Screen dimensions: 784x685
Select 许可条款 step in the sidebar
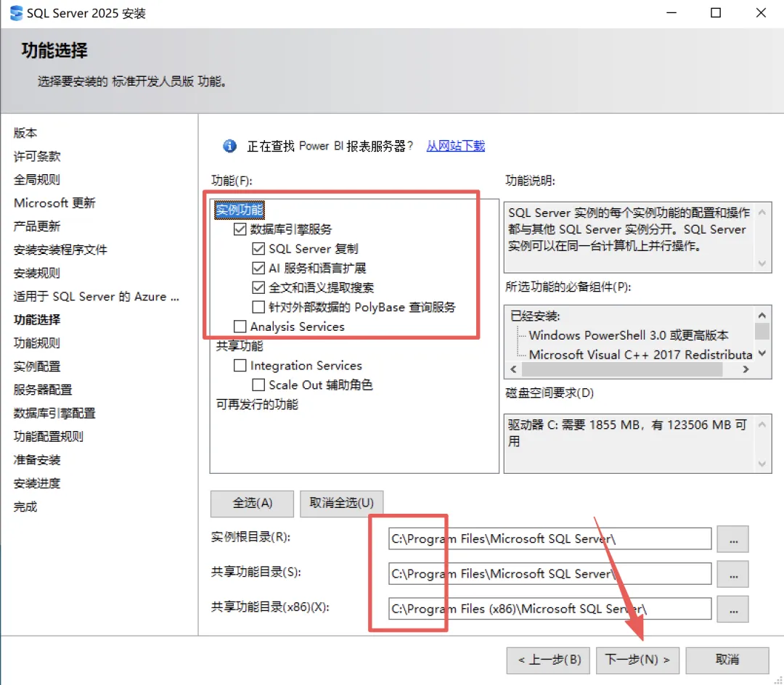tap(37, 157)
